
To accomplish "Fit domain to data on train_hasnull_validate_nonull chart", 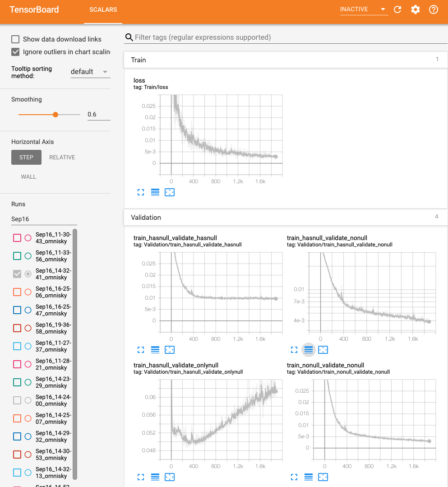I will pyautogui.click(x=323, y=350).
